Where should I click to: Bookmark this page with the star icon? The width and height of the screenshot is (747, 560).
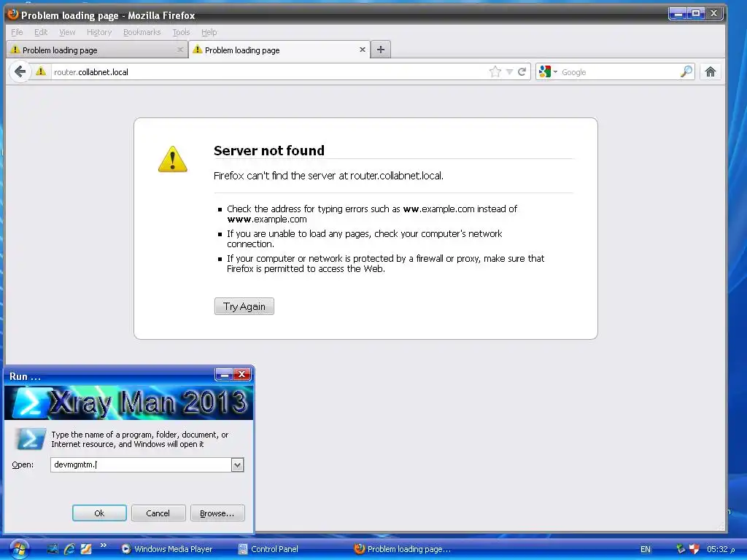[x=495, y=72]
